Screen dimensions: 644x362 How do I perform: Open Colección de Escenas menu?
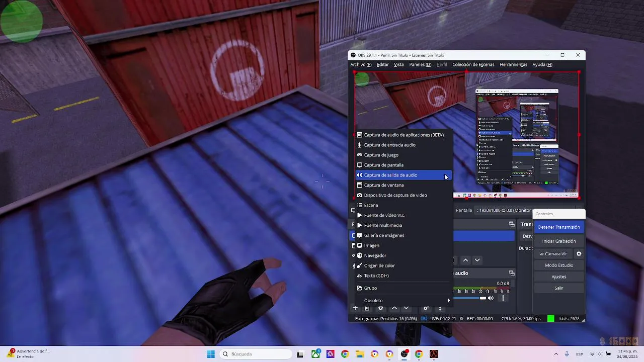(x=473, y=64)
